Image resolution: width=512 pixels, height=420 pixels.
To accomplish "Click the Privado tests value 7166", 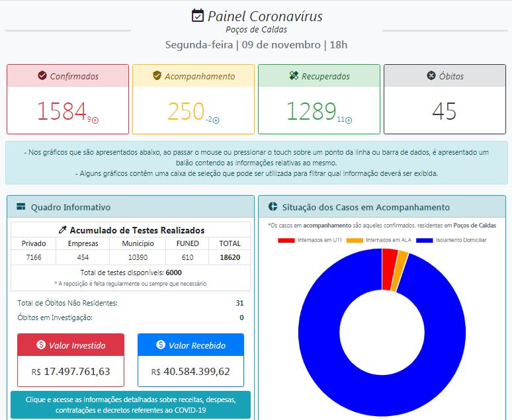I will [34, 257].
